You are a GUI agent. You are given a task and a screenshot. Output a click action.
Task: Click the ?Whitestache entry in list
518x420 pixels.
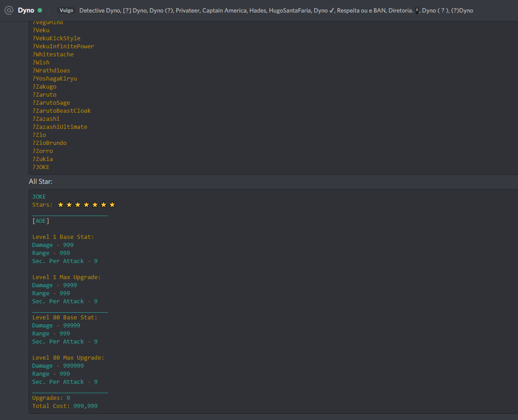[x=53, y=55]
